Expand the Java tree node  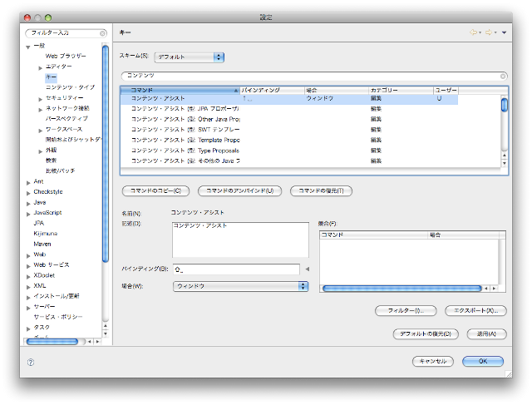pos(28,202)
